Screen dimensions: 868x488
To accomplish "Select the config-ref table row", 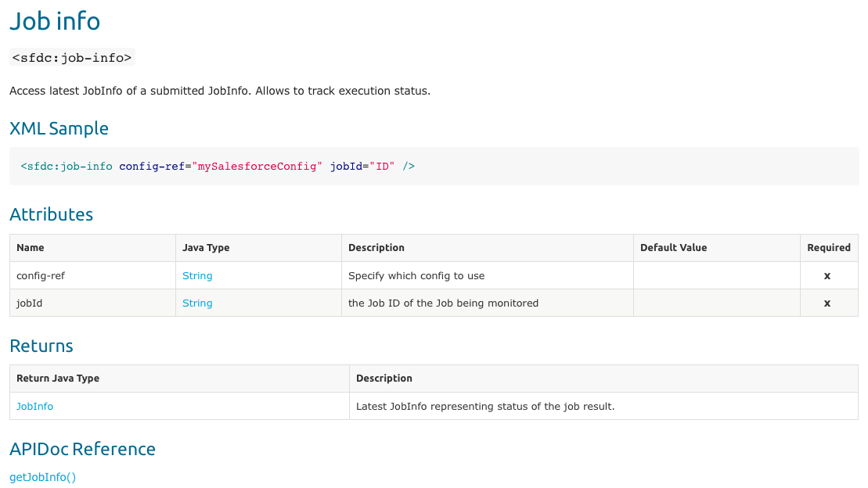I will click(92, 275).
